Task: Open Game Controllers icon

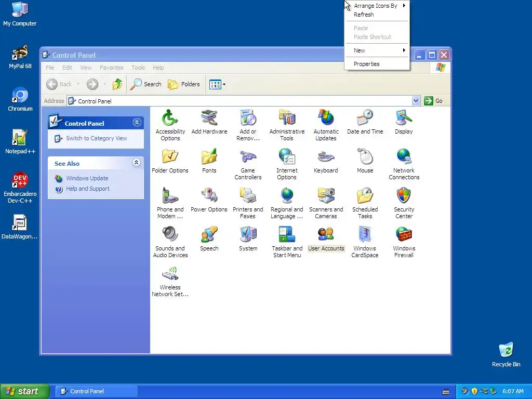Action: 248,164
